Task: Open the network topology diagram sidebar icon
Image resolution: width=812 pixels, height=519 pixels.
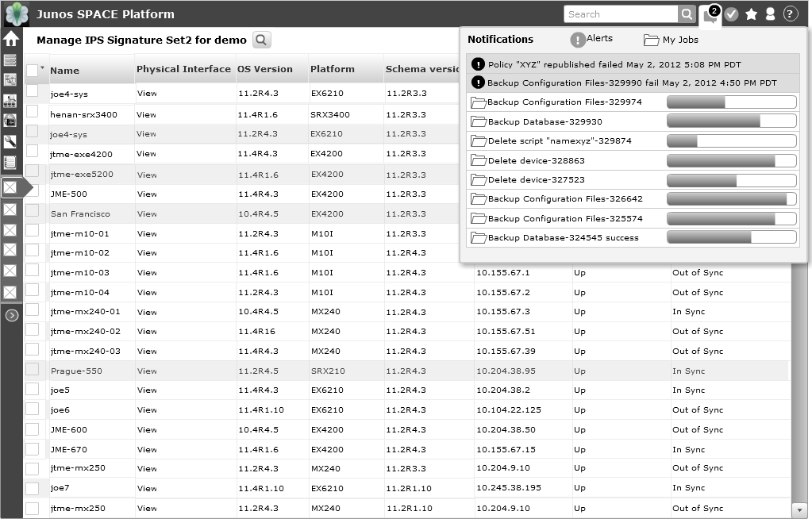Action: click(x=10, y=80)
